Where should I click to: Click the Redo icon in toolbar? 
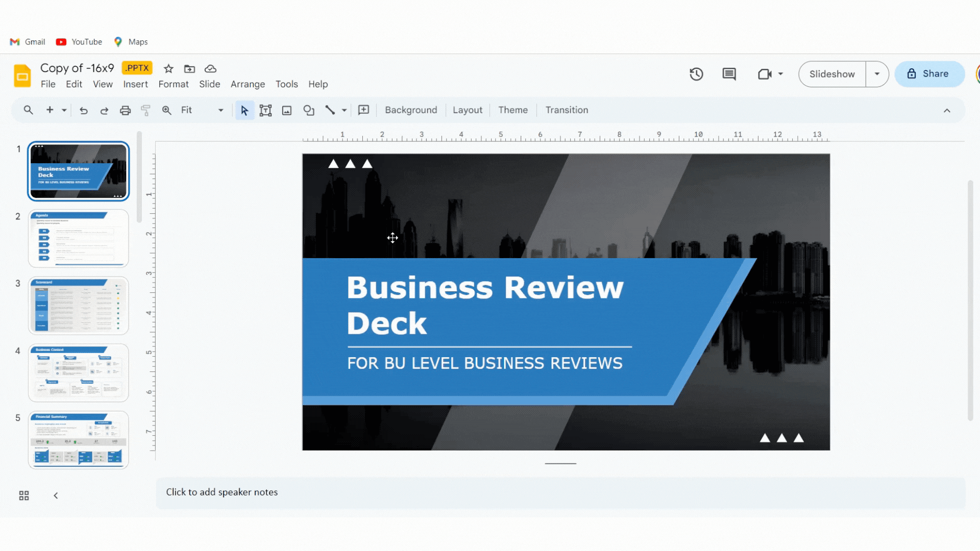pyautogui.click(x=104, y=110)
